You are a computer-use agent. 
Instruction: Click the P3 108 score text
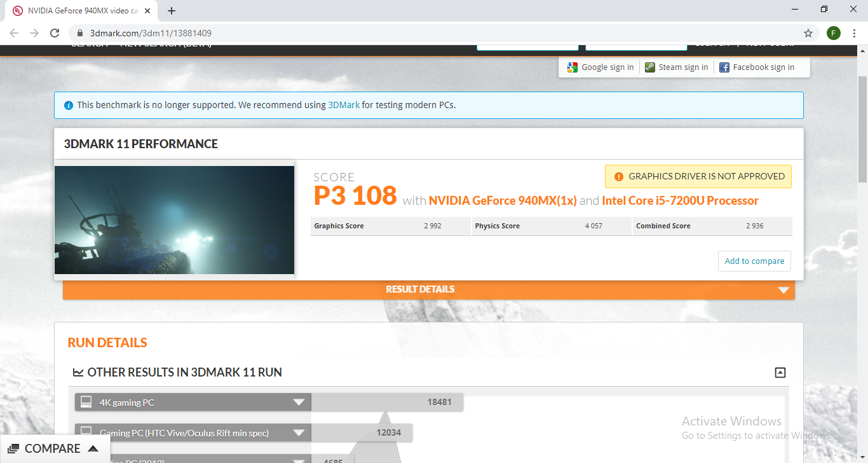[355, 195]
